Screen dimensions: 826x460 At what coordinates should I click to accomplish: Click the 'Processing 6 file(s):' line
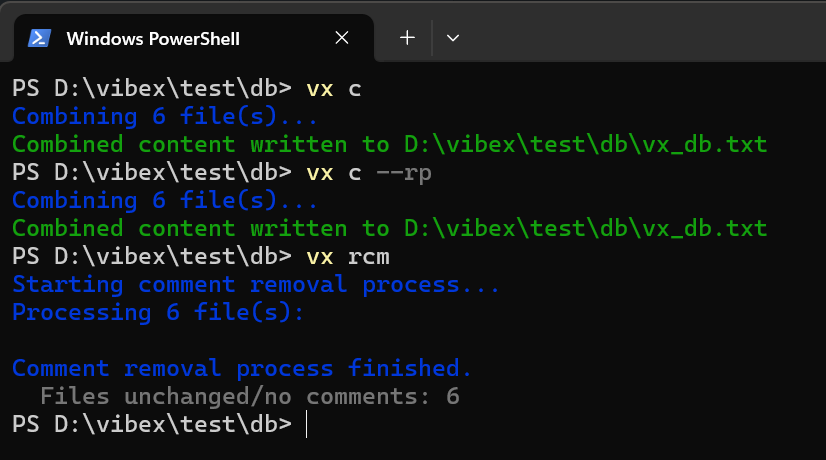(158, 312)
